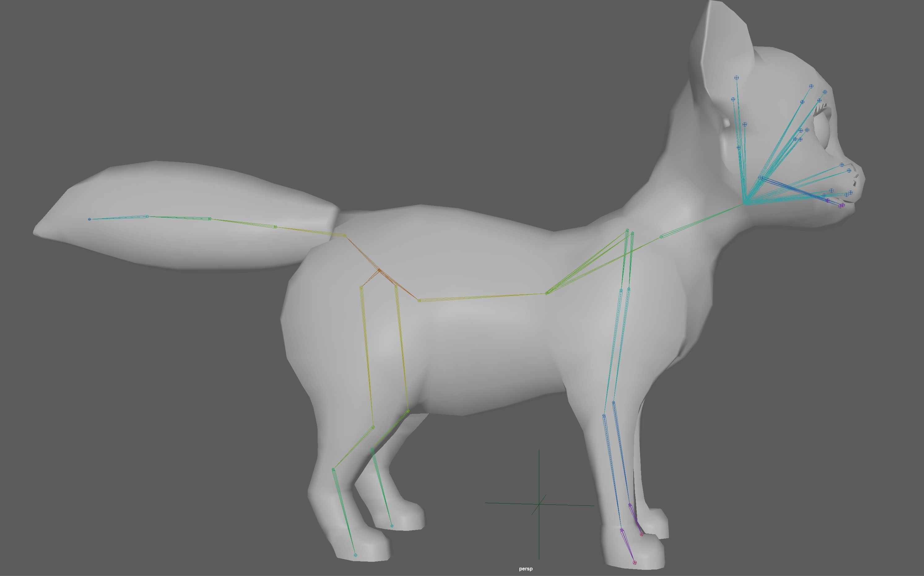
Task: Select the far rear leg foot joint
Action: 392,526
